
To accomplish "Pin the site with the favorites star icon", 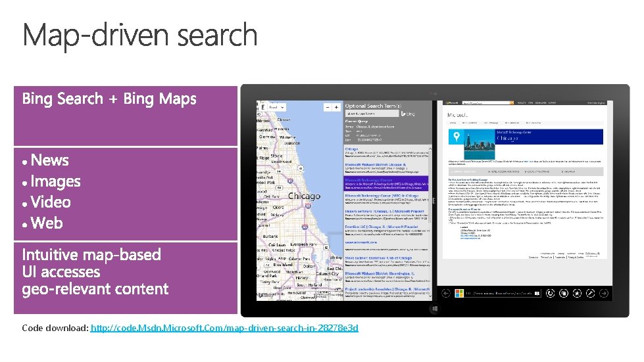I will point(577,293).
